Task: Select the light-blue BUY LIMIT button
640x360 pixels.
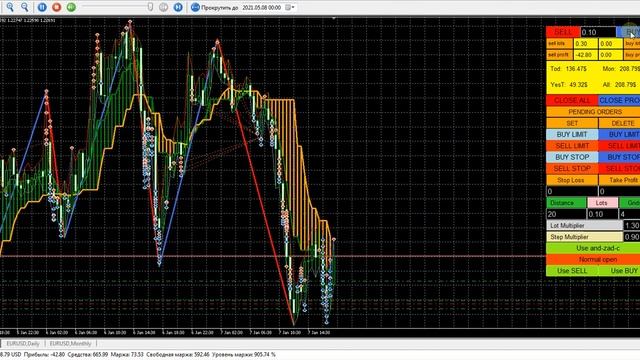Action: pyautogui.click(x=572, y=134)
